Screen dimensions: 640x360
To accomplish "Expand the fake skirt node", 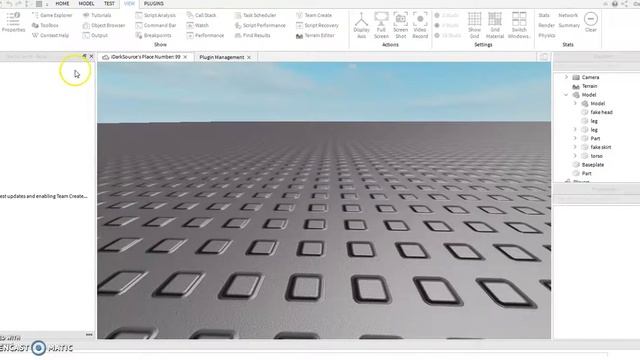I will [575, 147].
